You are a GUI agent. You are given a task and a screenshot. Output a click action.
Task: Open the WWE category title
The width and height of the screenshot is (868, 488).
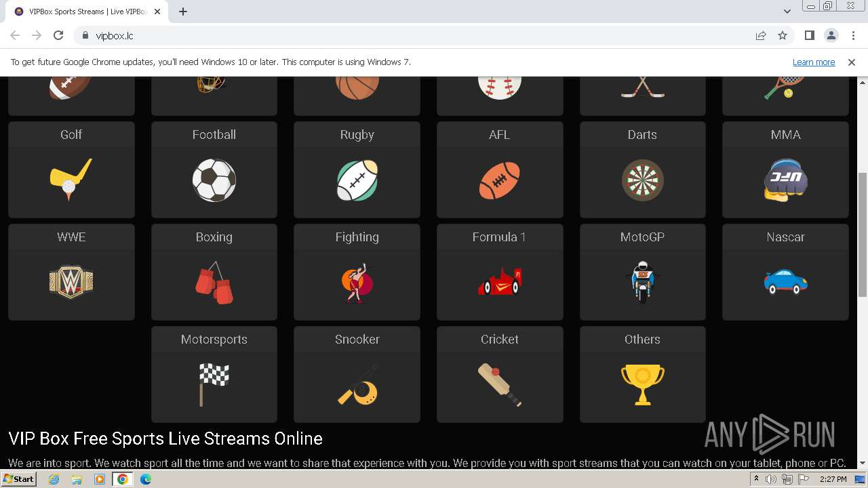coord(71,237)
